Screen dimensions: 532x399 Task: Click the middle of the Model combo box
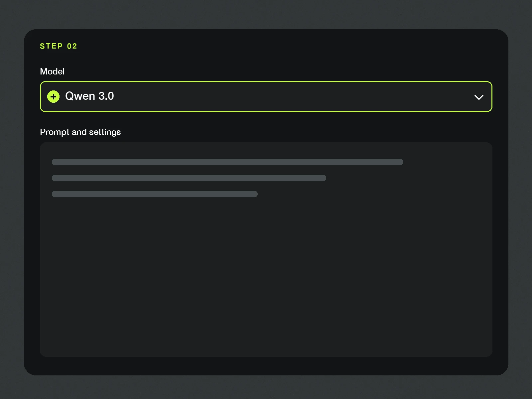pos(266,96)
